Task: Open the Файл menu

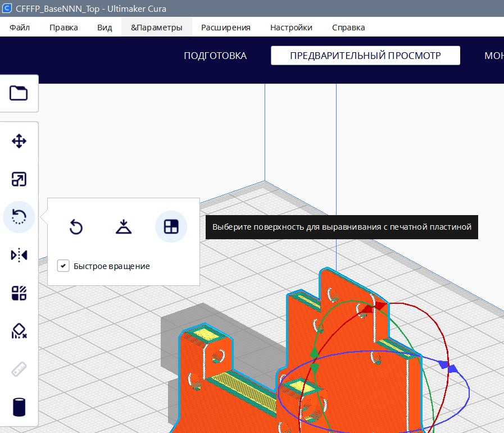Action: point(20,27)
